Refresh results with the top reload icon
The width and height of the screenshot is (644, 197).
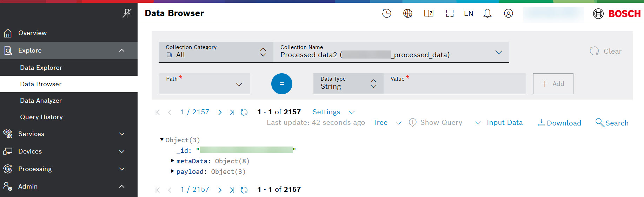(x=244, y=112)
